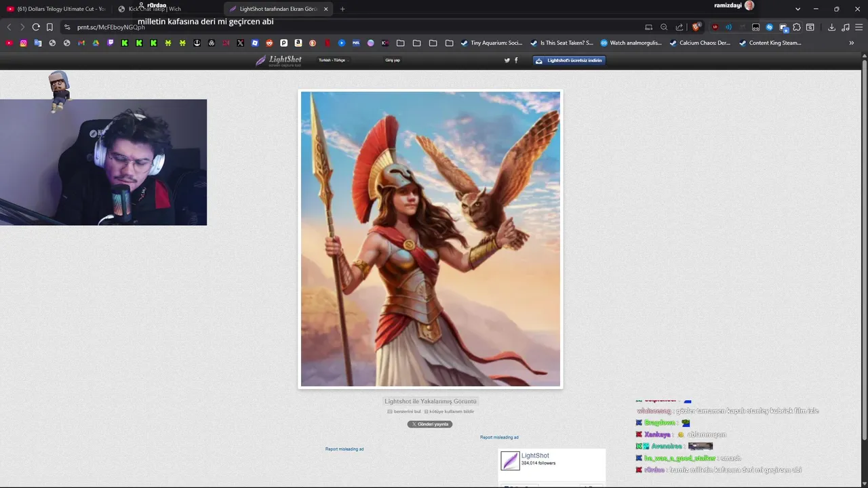Screen dimensions: 868x488
Task: Click kötüye kullanım bildir link
Action: pos(449,411)
